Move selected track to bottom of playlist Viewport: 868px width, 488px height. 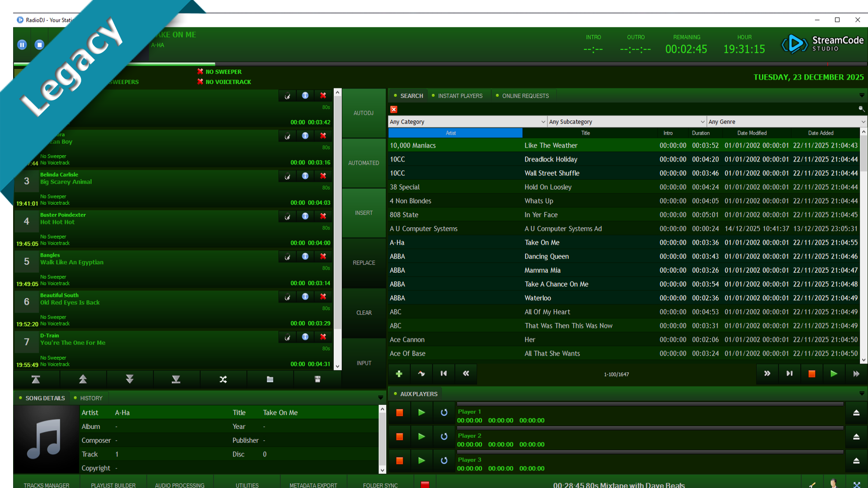coord(176,379)
